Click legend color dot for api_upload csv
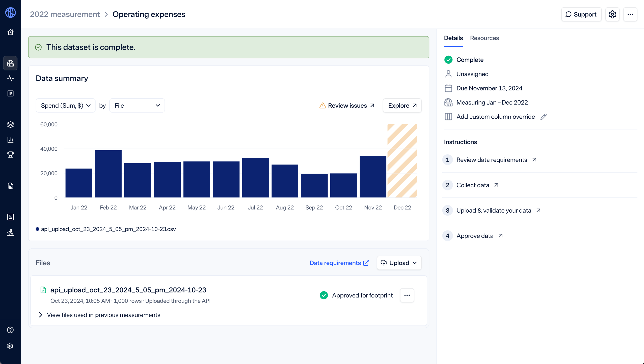The height and width of the screenshot is (364, 644). click(38, 229)
